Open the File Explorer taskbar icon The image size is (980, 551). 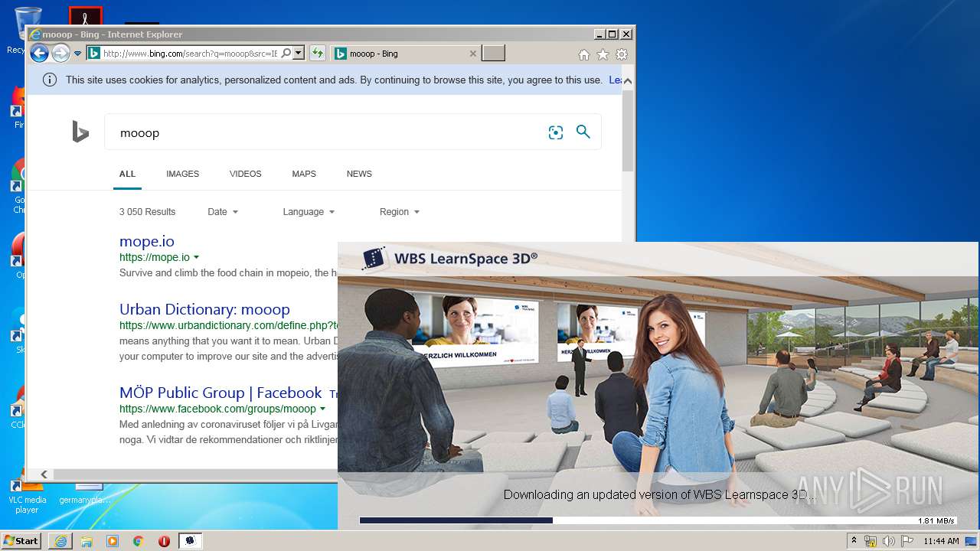(87, 541)
